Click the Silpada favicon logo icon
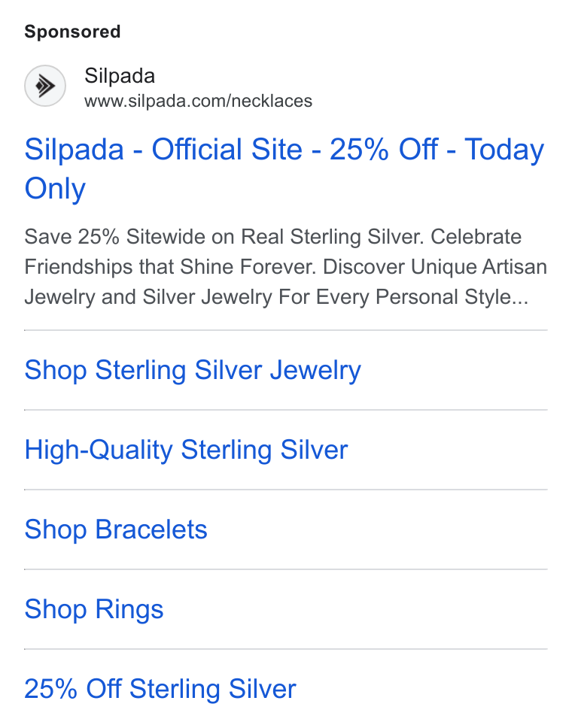The width and height of the screenshot is (572, 728). [x=45, y=86]
